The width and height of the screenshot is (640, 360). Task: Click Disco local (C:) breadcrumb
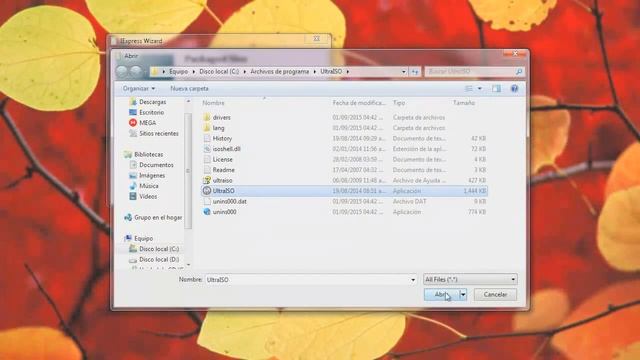219,71
